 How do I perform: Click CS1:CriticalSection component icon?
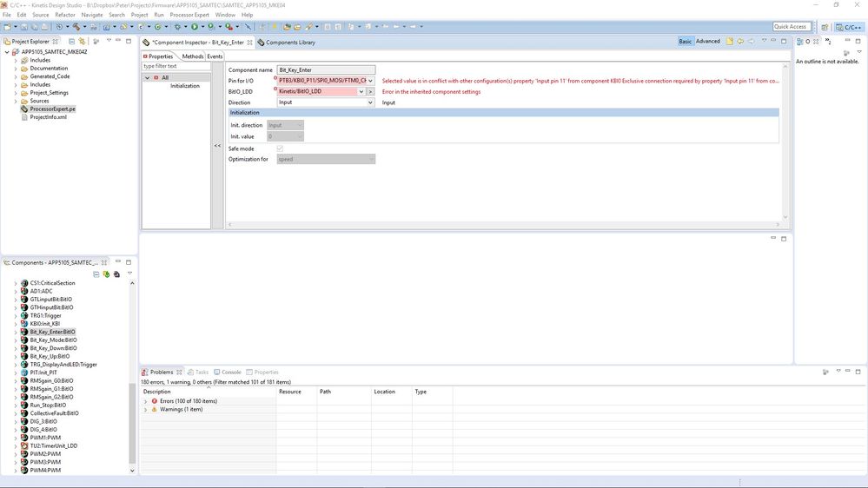coord(24,283)
